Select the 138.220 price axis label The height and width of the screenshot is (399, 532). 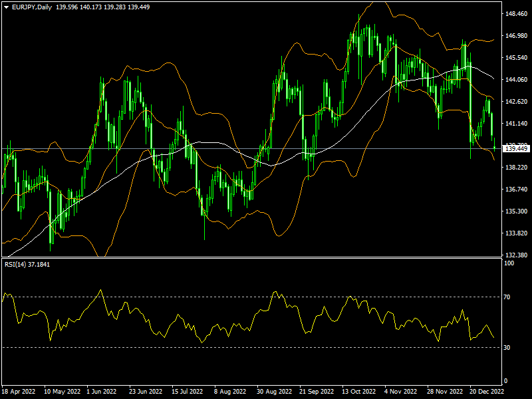[x=517, y=168]
